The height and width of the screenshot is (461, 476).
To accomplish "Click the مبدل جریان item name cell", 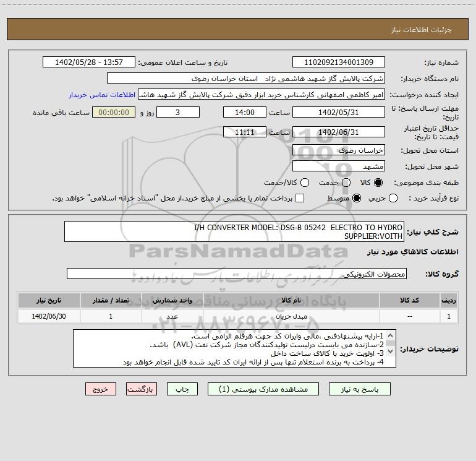I will [x=291, y=316].
